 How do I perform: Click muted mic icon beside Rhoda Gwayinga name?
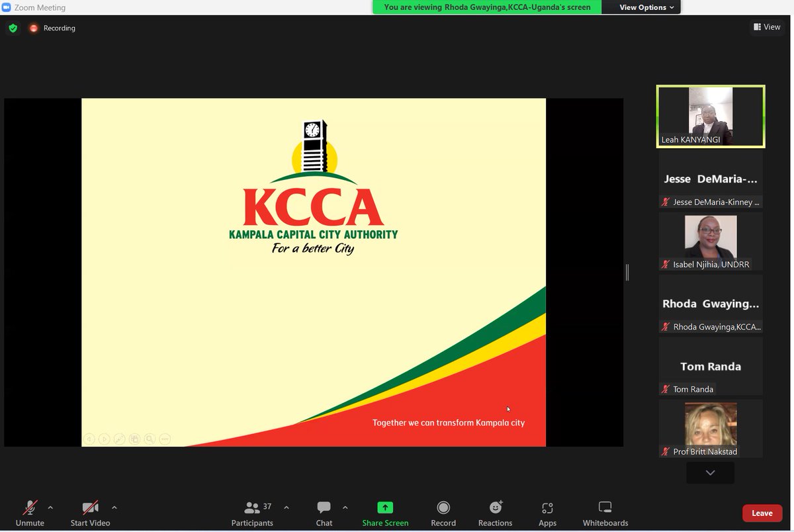click(x=666, y=327)
